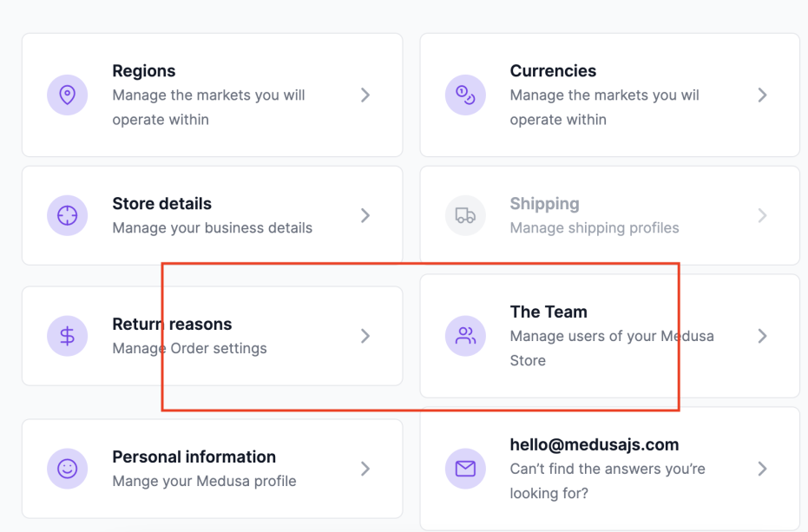The image size is (808, 532).
Task: Open Regions via its chevron arrow
Action: pos(365,95)
